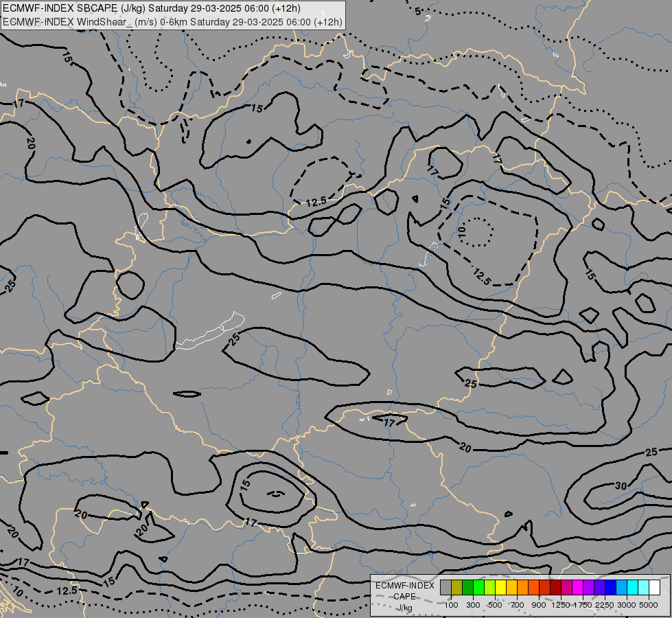This screenshot has height=618, width=672.
Task: Pick the bright magenta legend swatch
Action: (578, 588)
